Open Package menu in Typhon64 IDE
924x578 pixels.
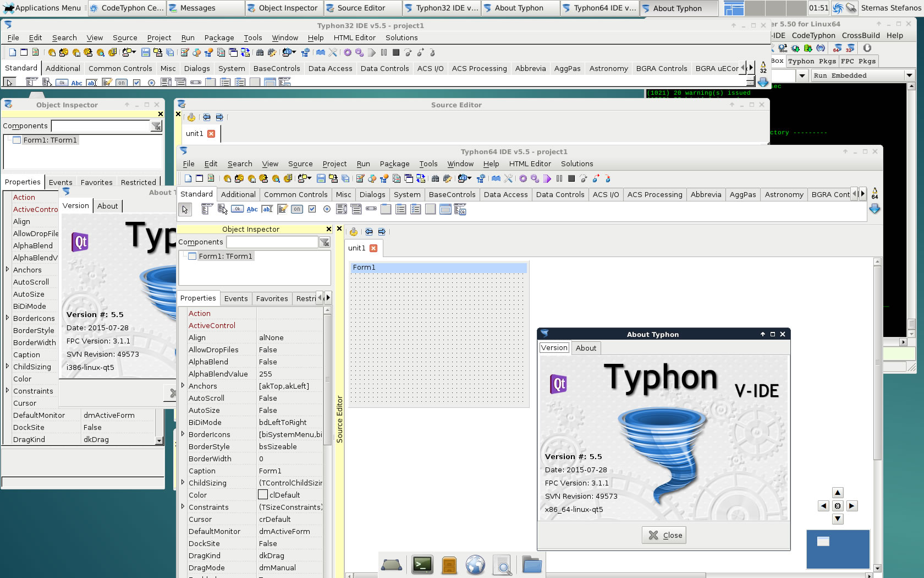coord(394,163)
